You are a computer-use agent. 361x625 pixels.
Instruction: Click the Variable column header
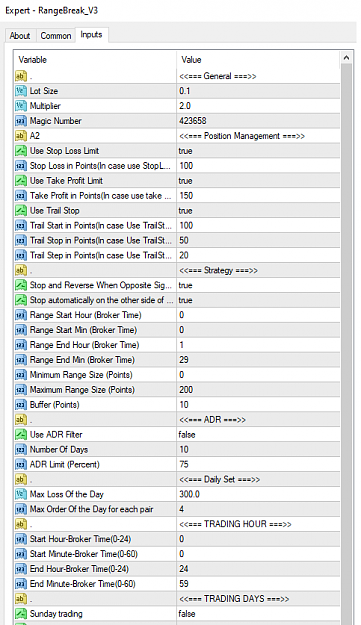point(95,60)
